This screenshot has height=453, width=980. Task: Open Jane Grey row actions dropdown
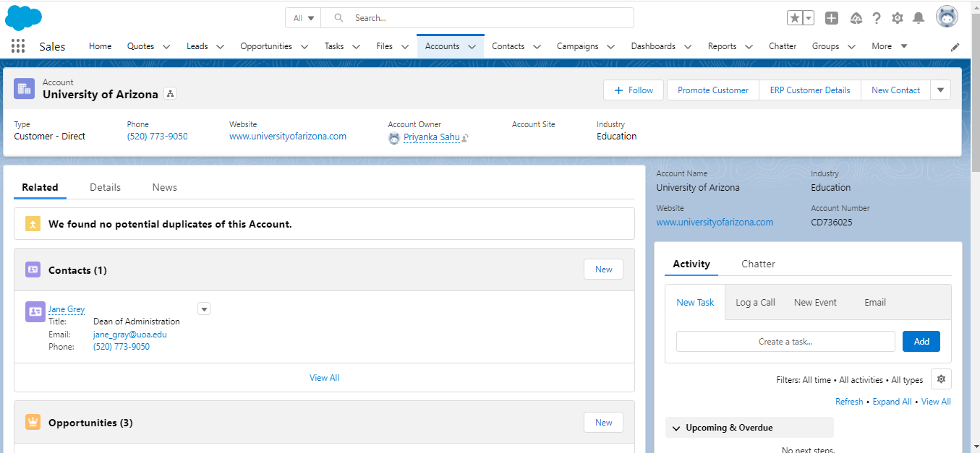(204, 309)
